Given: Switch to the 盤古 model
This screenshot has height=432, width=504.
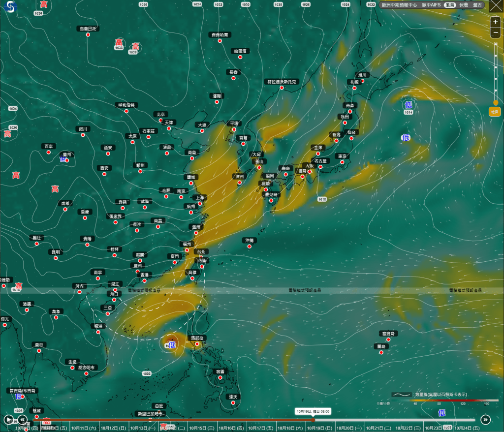Looking at the screenshot, I should [x=477, y=5].
